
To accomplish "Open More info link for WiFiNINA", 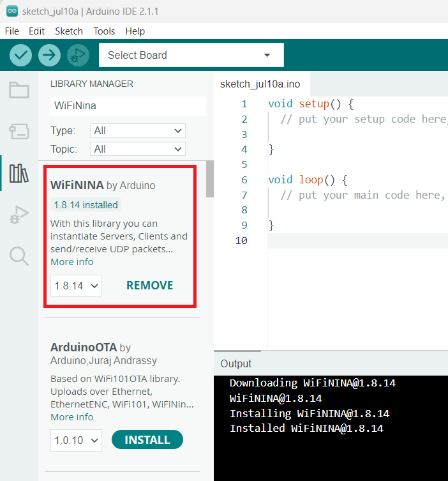I will point(72,262).
